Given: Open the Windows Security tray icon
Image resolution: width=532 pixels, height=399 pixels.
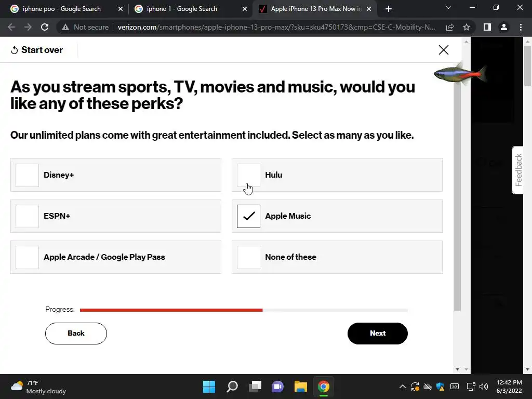Looking at the screenshot, I should pyautogui.click(x=441, y=387).
